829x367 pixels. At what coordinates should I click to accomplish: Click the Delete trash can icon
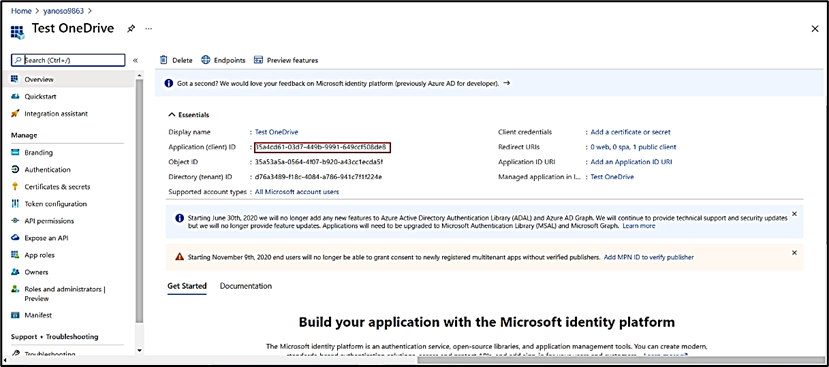164,60
